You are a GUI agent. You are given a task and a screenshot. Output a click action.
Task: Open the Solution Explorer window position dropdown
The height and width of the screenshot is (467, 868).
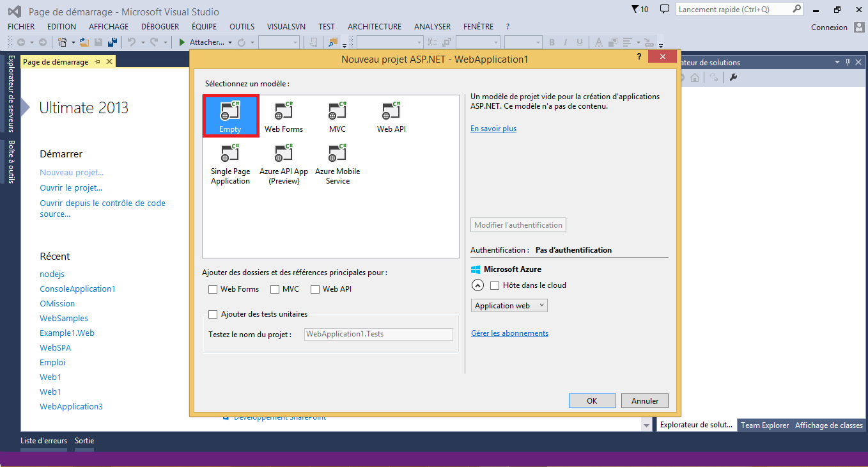838,63
